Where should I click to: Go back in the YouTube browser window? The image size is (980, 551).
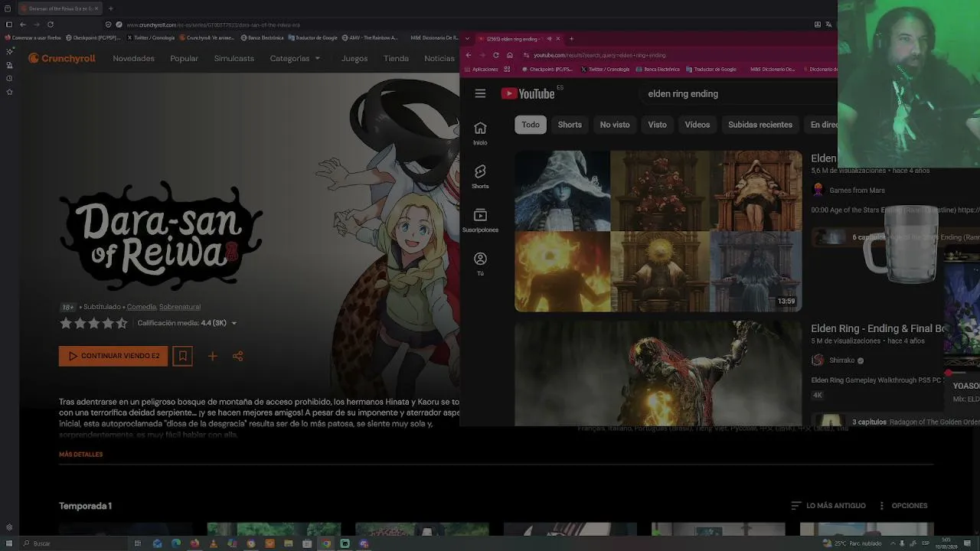(x=469, y=55)
